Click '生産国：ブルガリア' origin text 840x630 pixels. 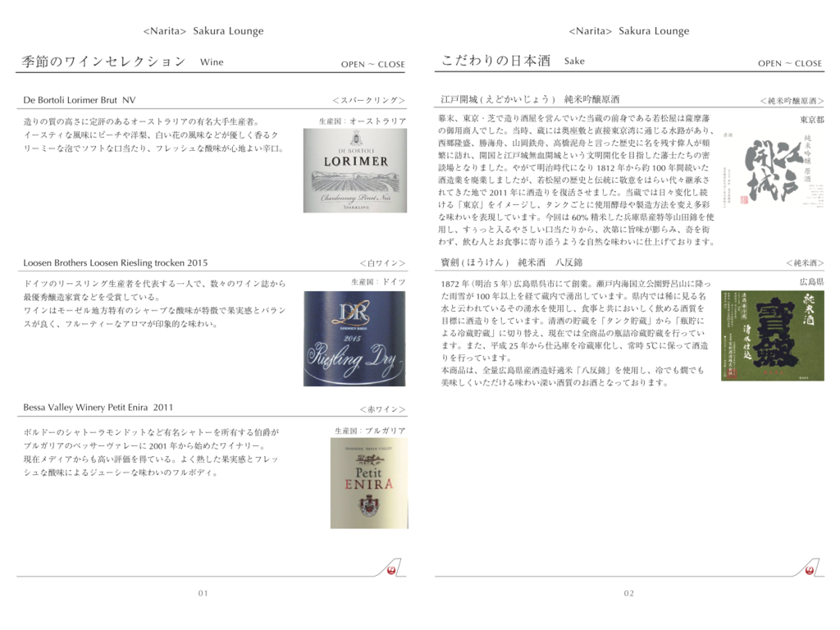click(370, 431)
